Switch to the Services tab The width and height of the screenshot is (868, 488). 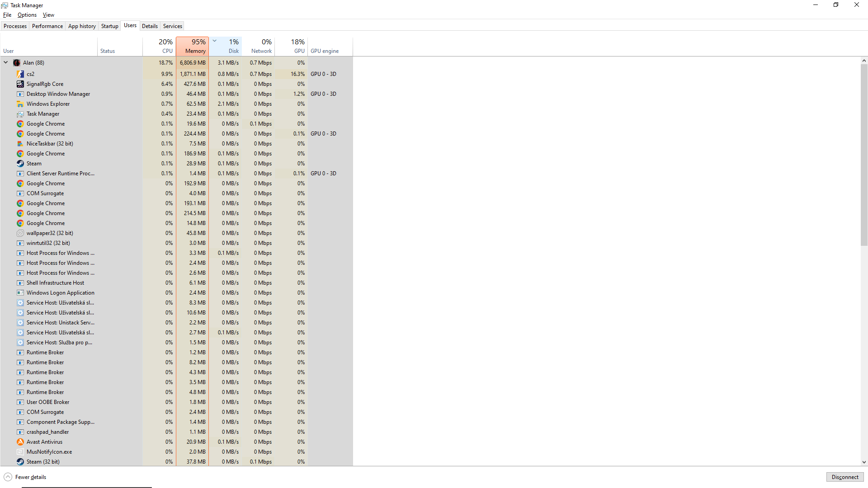[172, 26]
